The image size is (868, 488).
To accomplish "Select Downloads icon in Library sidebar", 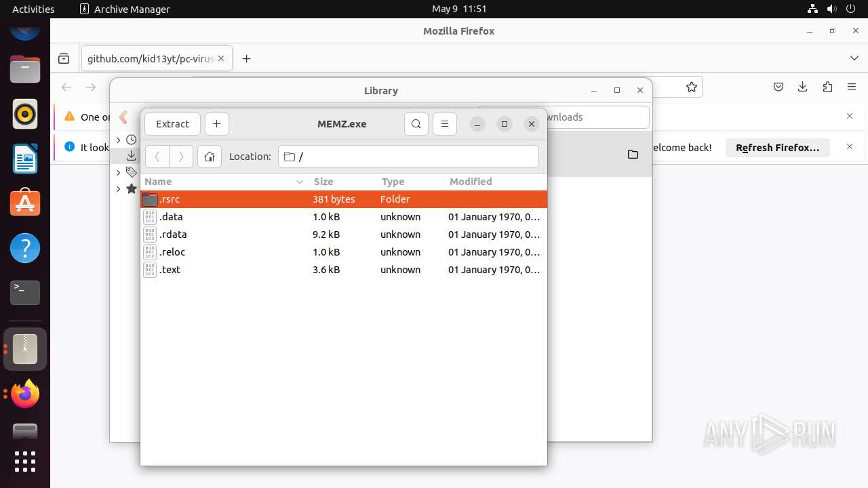I will (132, 156).
